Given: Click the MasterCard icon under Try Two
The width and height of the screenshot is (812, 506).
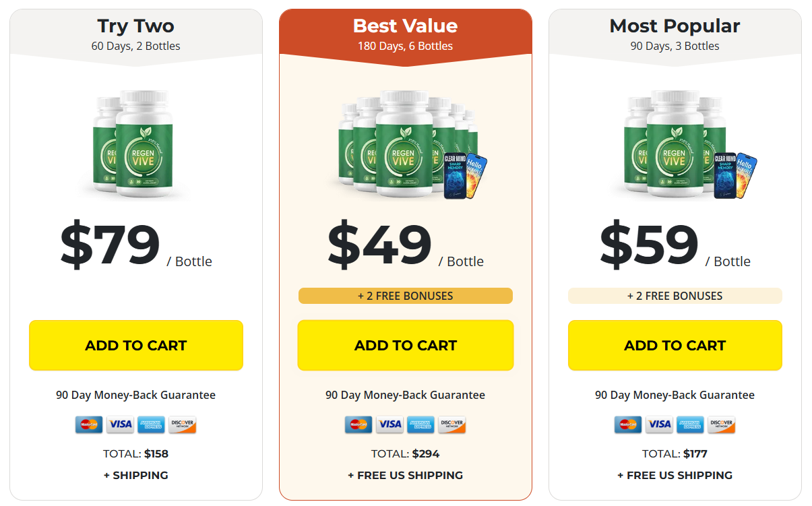Looking at the screenshot, I should [x=88, y=424].
